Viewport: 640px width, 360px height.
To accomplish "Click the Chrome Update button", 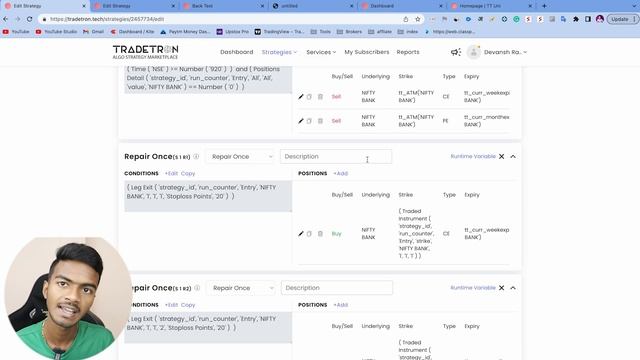I will [x=622, y=19].
